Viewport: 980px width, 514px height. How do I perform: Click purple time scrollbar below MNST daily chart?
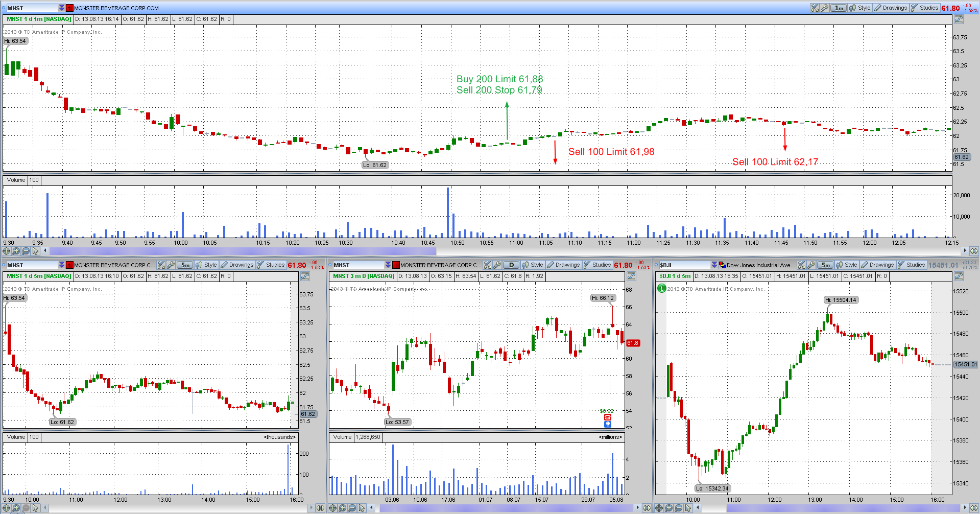507,508
